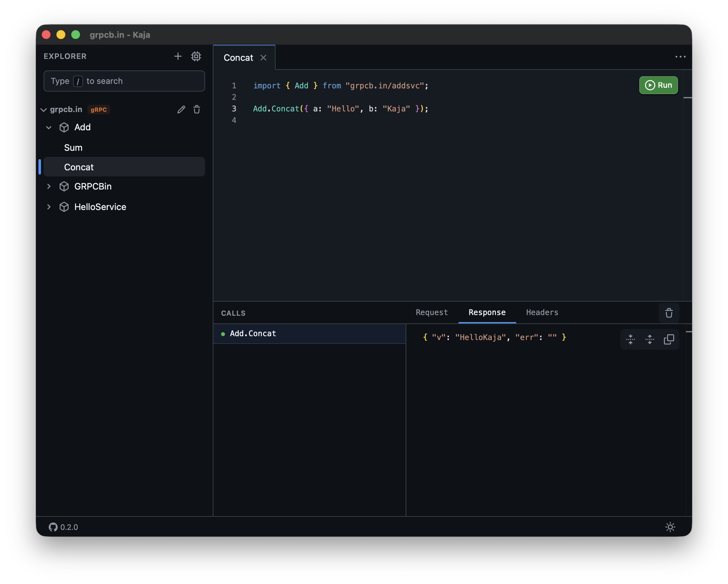Collapse the Add service methods

point(49,127)
